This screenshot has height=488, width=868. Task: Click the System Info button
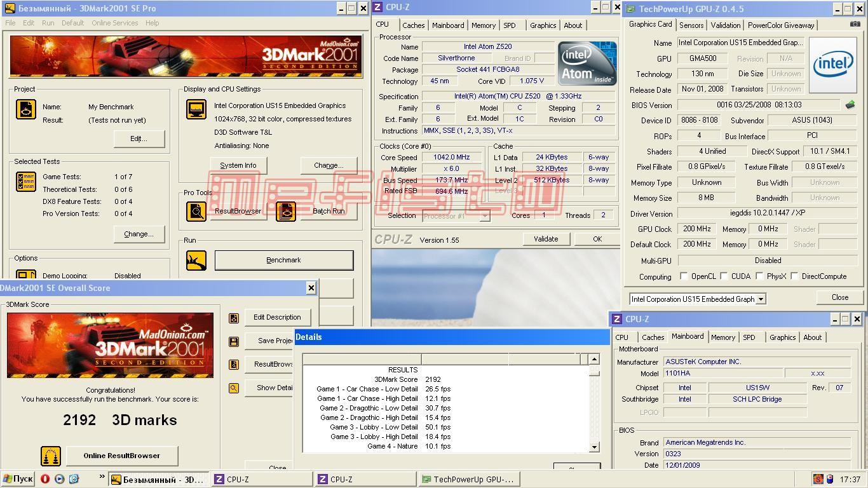(x=238, y=165)
